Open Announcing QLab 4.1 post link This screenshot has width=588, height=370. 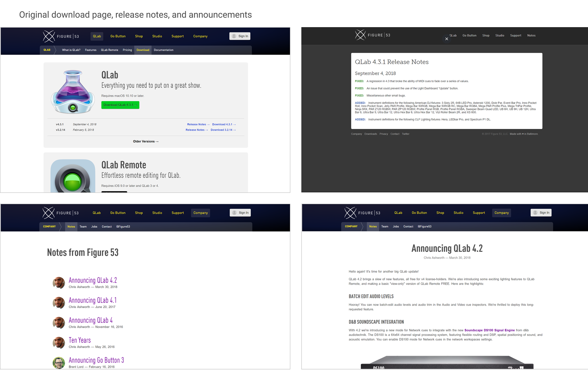(x=92, y=300)
